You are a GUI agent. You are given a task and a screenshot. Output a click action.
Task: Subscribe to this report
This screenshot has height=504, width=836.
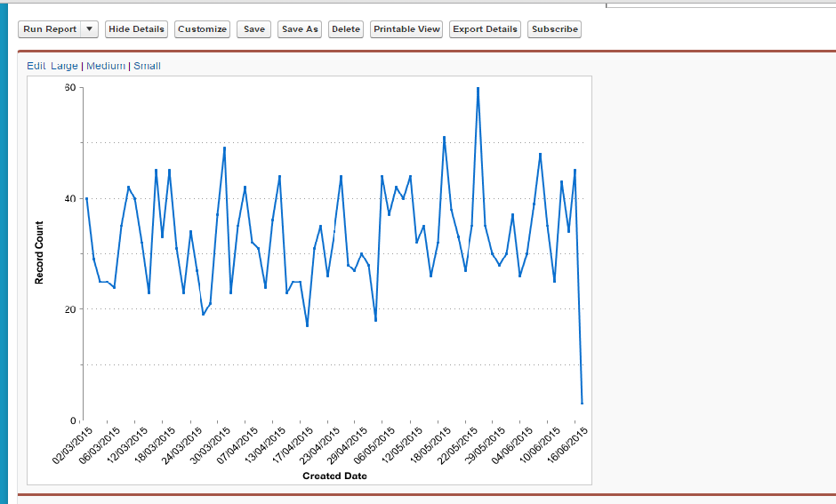[x=554, y=29]
